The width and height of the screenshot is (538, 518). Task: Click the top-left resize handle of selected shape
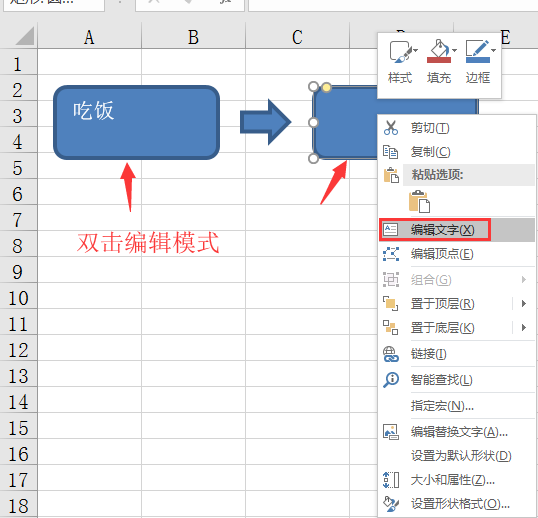(x=313, y=86)
